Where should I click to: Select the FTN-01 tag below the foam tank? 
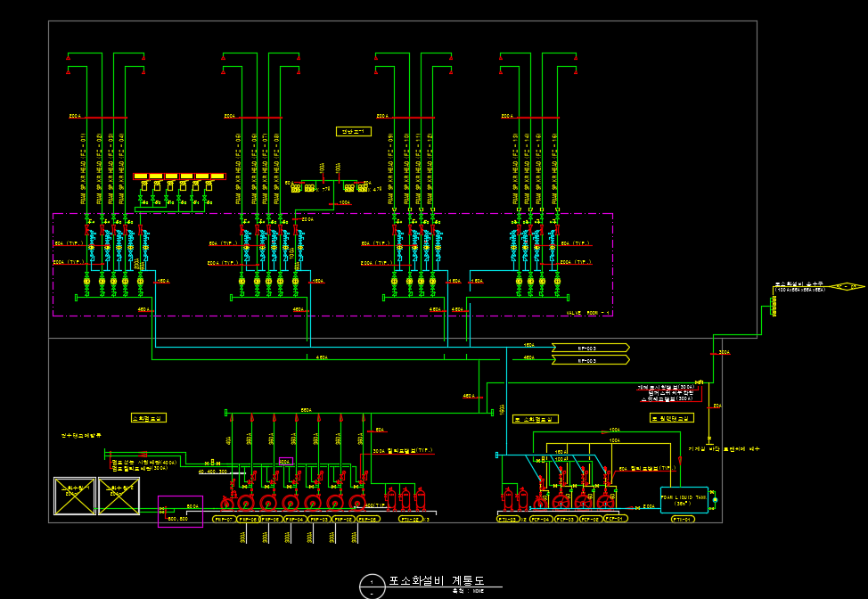[684, 520]
